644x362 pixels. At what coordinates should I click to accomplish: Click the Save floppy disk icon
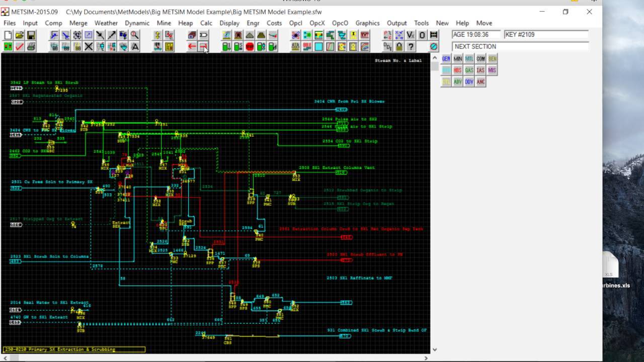pos(31,35)
